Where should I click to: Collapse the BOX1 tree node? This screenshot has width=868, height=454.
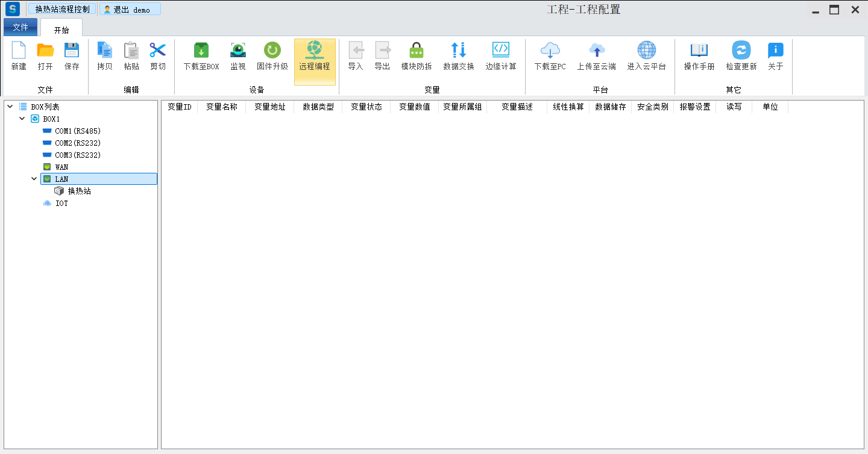point(22,119)
